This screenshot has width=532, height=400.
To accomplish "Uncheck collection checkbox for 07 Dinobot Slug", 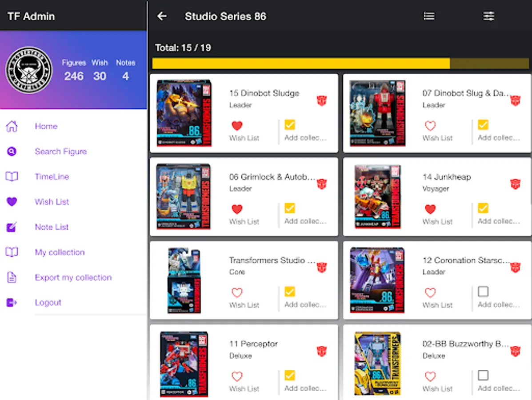I will 483,124.
